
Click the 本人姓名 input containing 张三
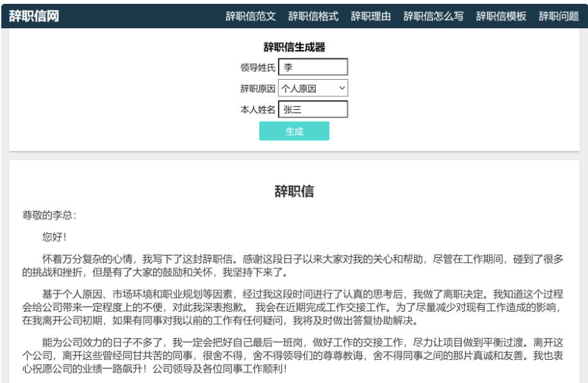pyautogui.click(x=313, y=109)
